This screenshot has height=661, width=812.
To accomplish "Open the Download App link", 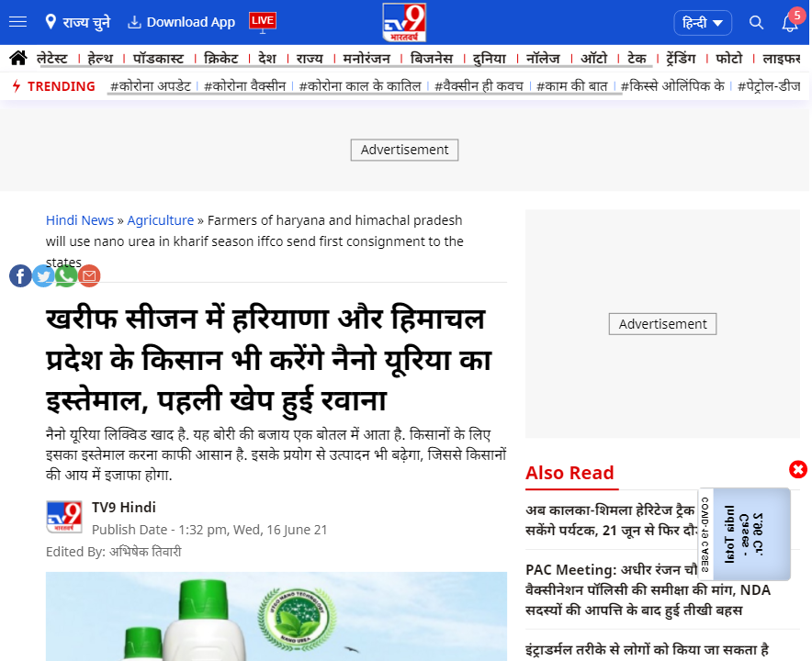I will 180,22.
